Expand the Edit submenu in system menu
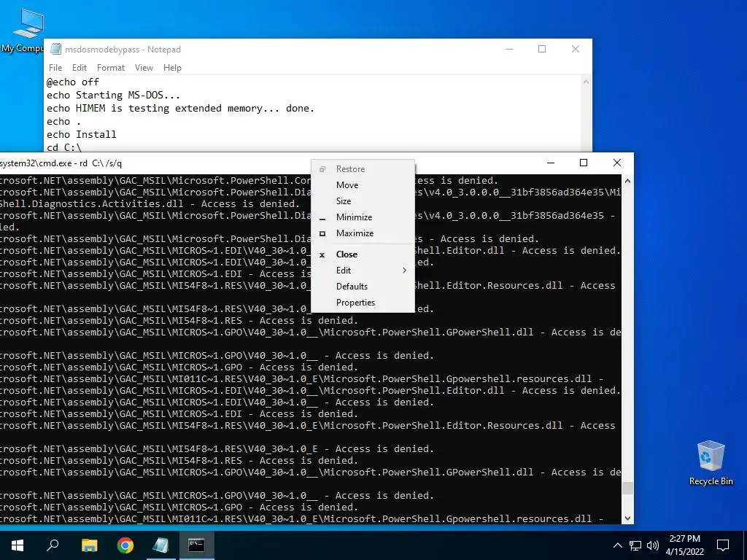Screen dimensions: 747x560 pos(363,271)
